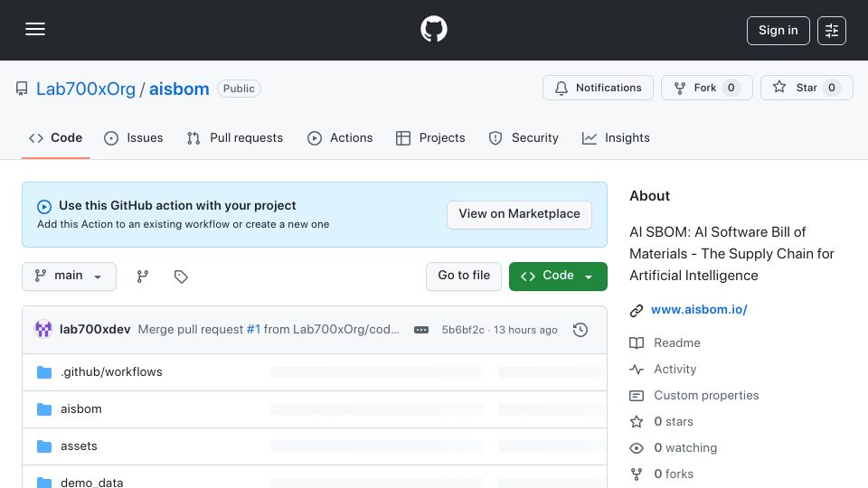
Task: Click the action play icon in banner
Action: point(44,206)
